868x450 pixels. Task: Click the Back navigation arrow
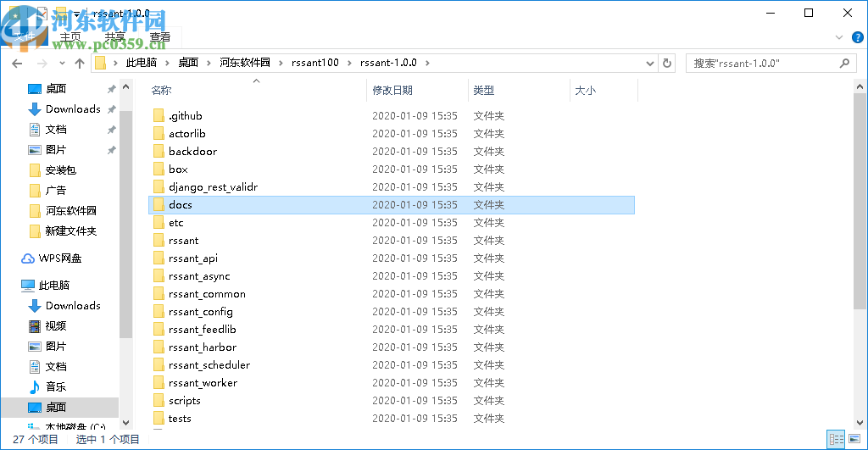coord(17,64)
